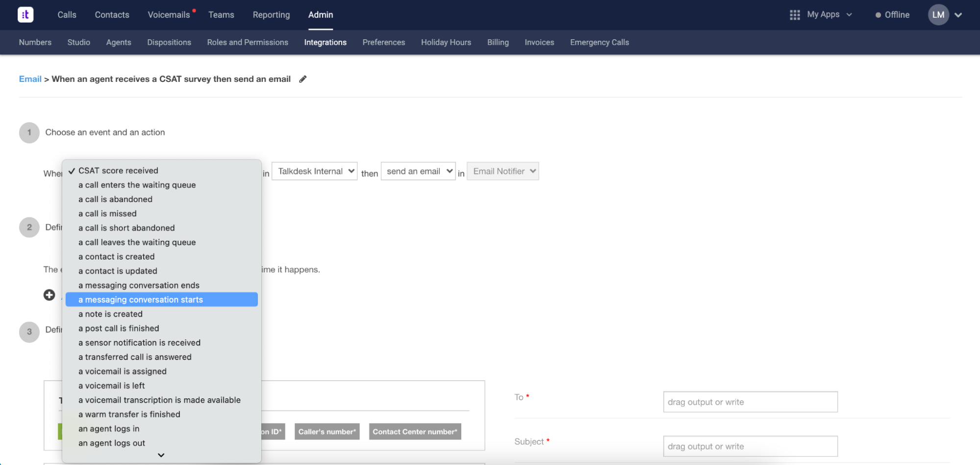
Task: Select 'a call is short abandoned'
Action: point(162,228)
